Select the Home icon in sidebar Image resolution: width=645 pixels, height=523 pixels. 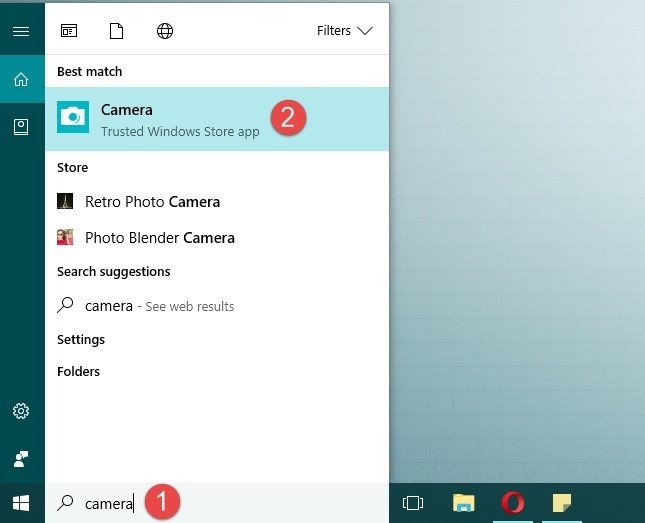coord(21,79)
